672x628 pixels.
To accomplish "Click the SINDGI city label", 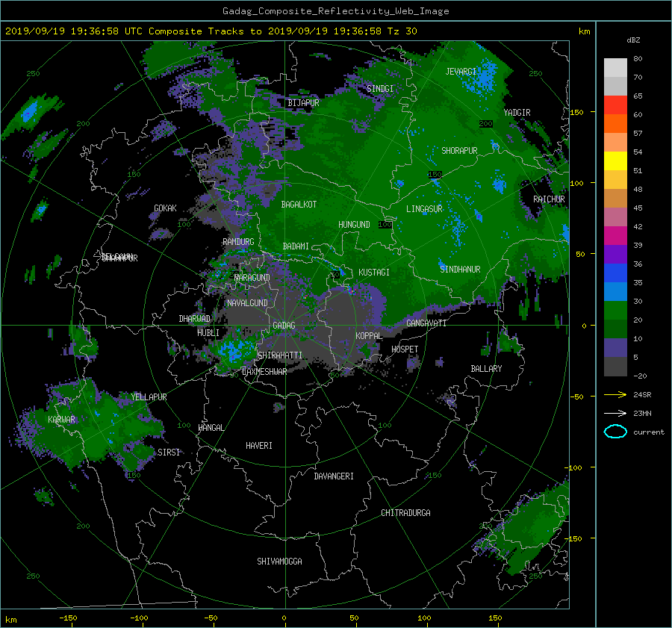I will [380, 89].
